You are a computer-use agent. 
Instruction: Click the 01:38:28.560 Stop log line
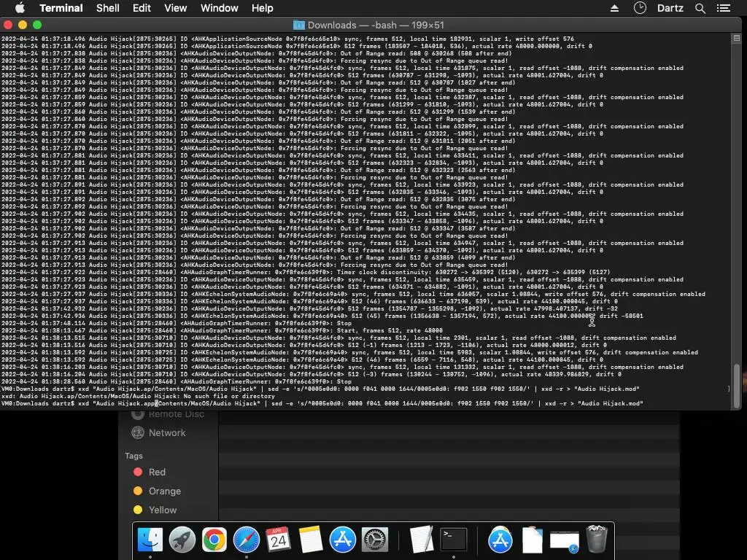(x=177, y=381)
